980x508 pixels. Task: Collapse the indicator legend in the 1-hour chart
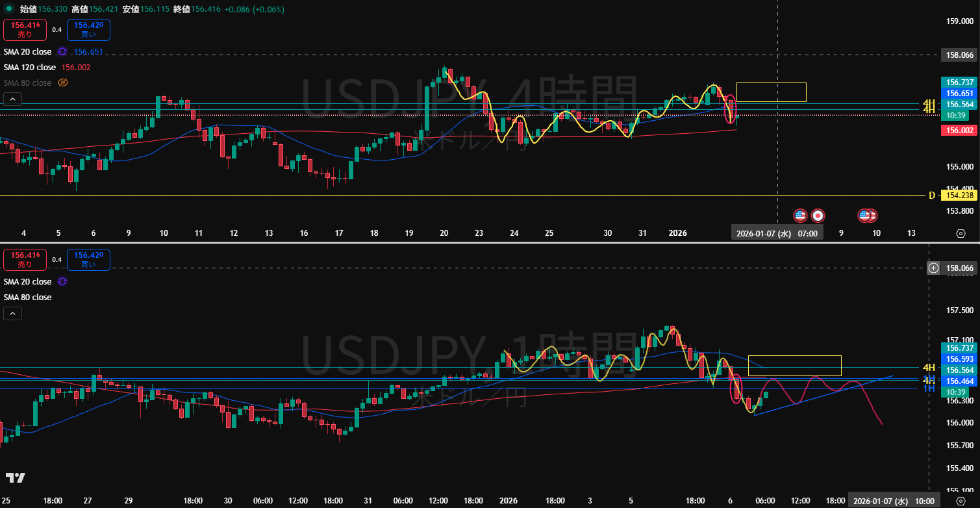12,313
